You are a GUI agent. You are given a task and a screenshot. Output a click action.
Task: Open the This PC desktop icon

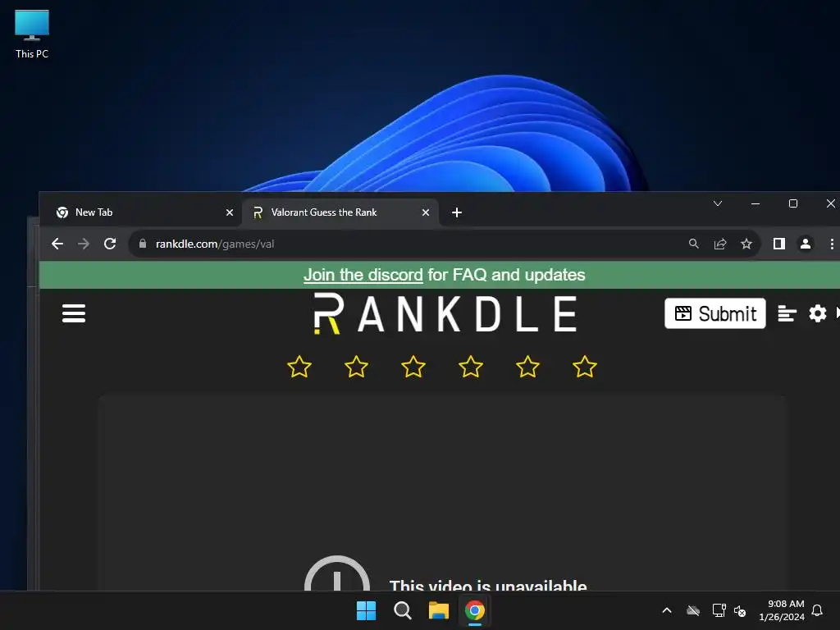[32, 34]
